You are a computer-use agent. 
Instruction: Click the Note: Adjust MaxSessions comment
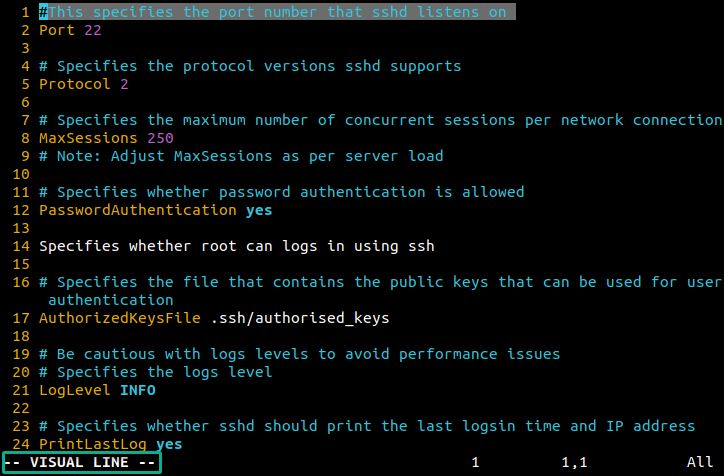click(241, 156)
